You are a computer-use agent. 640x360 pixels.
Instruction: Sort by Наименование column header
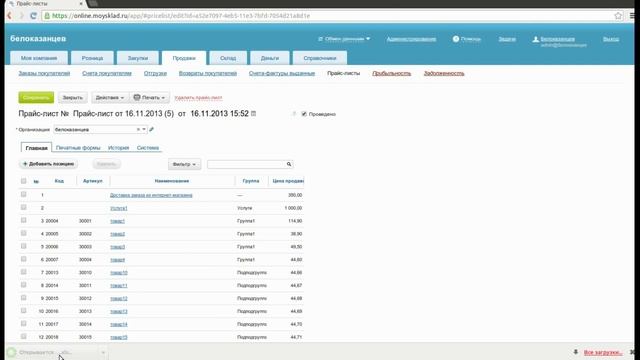point(172,181)
